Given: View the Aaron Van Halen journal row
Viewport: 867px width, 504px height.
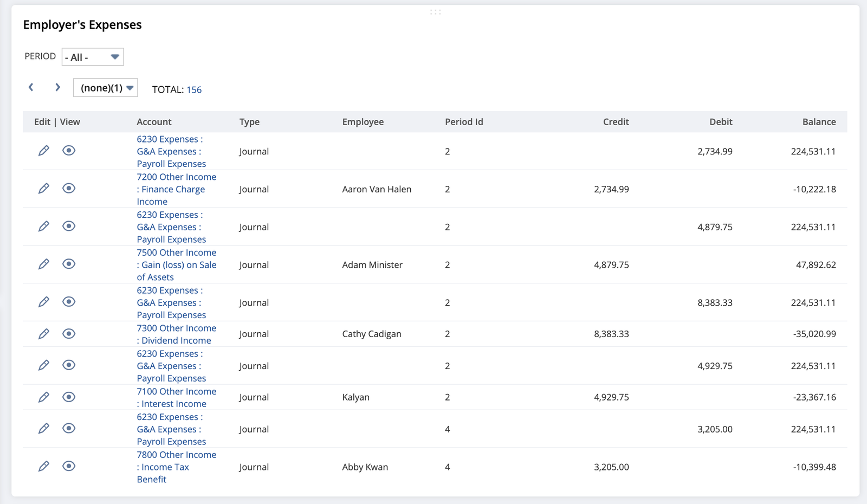Looking at the screenshot, I should point(69,189).
